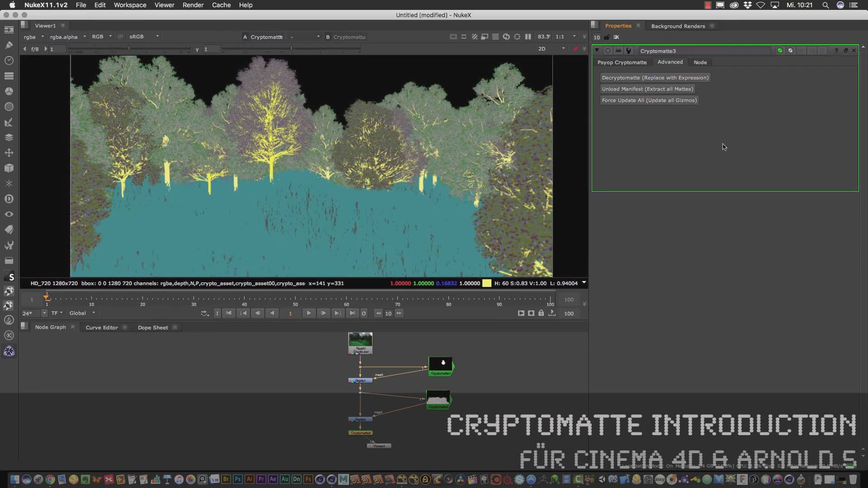Open the Time nodes menu (clock icon)
This screenshot has height=488, width=868.
(9, 60)
